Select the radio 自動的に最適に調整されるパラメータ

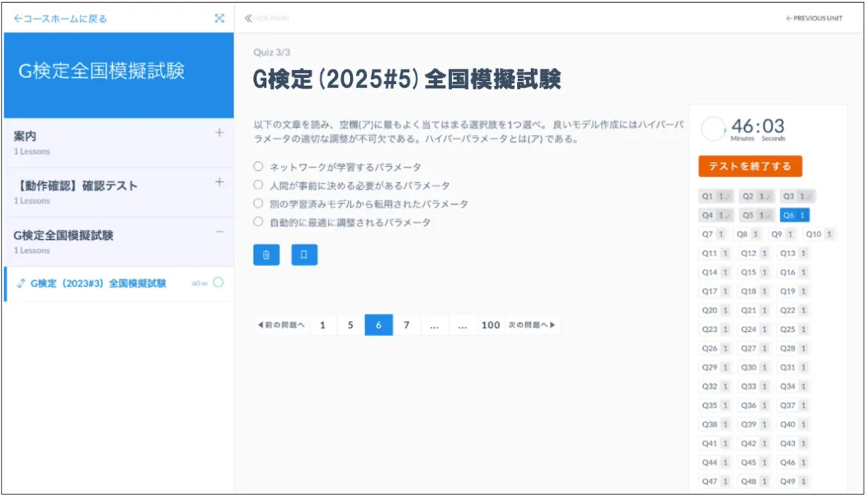pos(258,222)
